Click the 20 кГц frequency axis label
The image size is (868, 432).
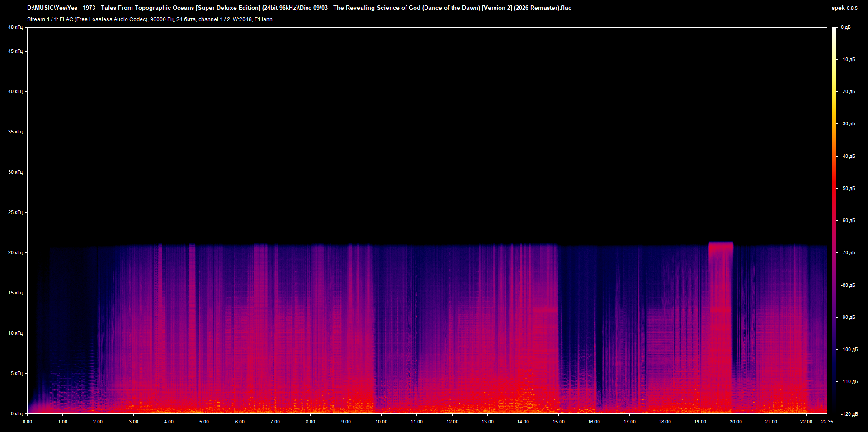(x=15, y=253)
